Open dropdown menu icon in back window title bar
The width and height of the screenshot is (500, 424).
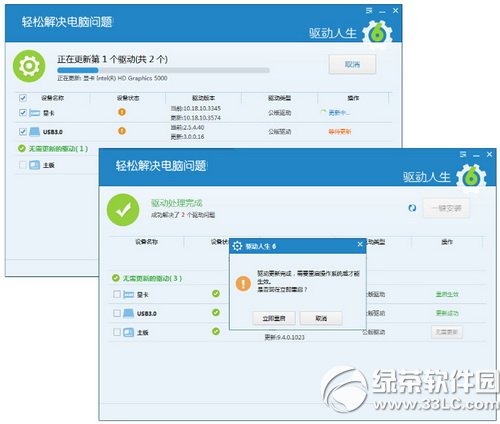pyautogui.click(x=369, y=11)
